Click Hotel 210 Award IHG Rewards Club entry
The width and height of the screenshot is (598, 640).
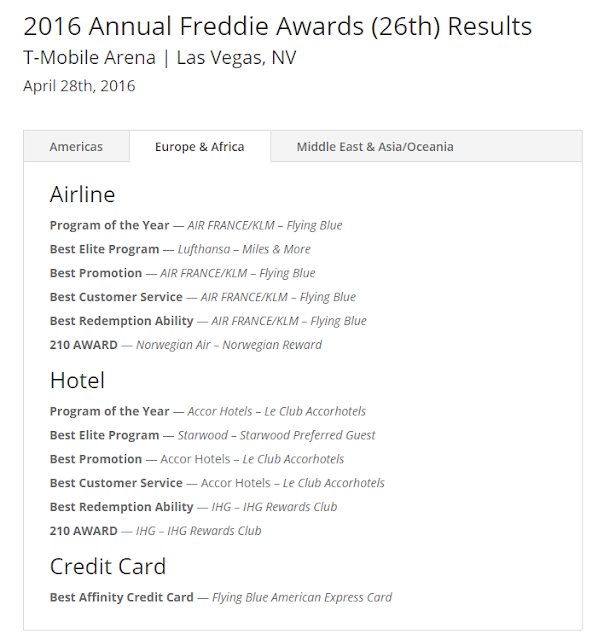click(156, 531)
